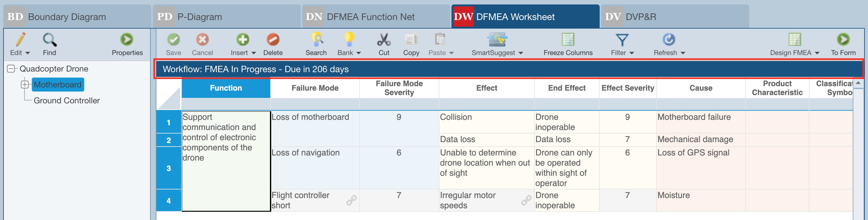Screen dimensions: 868x220
Task: Collapse the Quadcopter Drone tree node
Action: (x=11, y=69)
